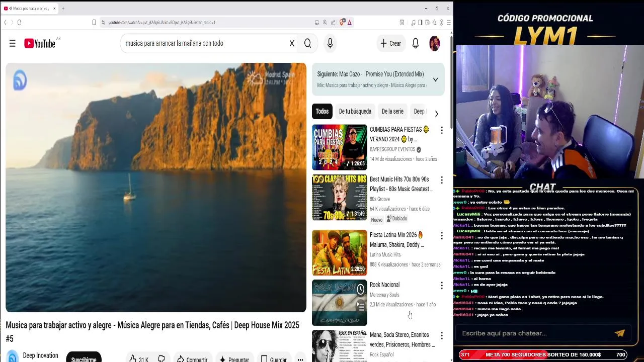Click 'Rock Español' channel text

pos(381,354)
